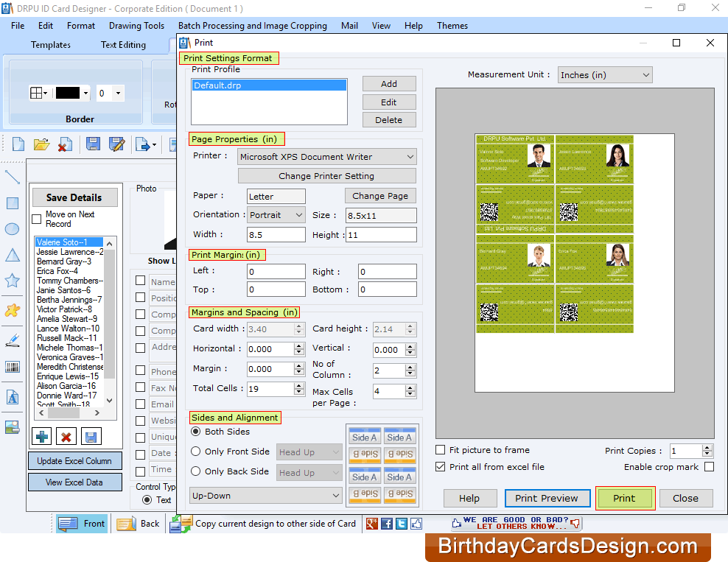This screenshot has width=728, height=562.
Task: Enable the crop mark checkbox
Action: pyautogui.click(x=709, y=467)
